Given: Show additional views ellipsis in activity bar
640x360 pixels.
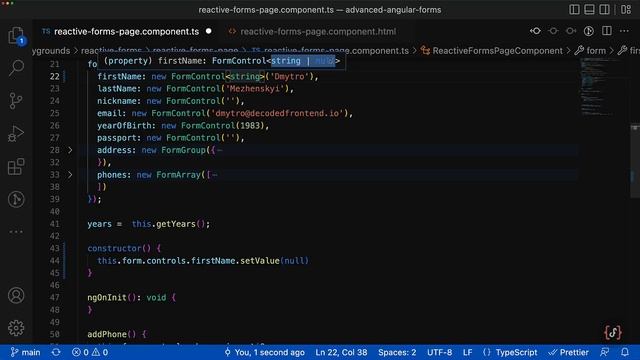Looking at the screenshot, I should click(16, 231).
